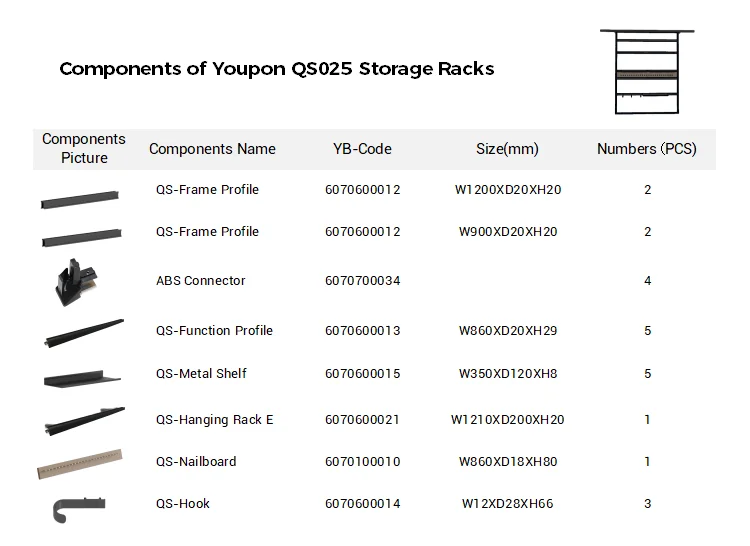Image resolution: width=750 pixels, height=546 pixels.
Task: Click the ABS Connector name text
Action: pyautogui.click(x=200, y=281)
